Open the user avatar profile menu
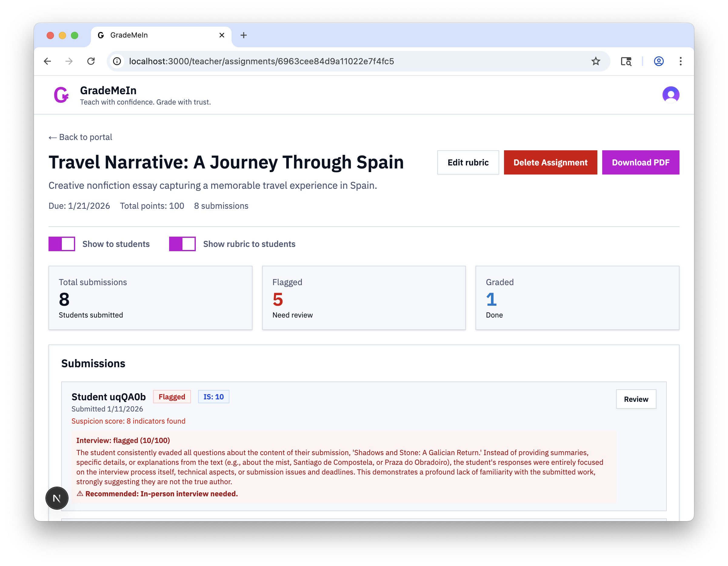This screenshot has width=728, height=566. coord(670,95)
